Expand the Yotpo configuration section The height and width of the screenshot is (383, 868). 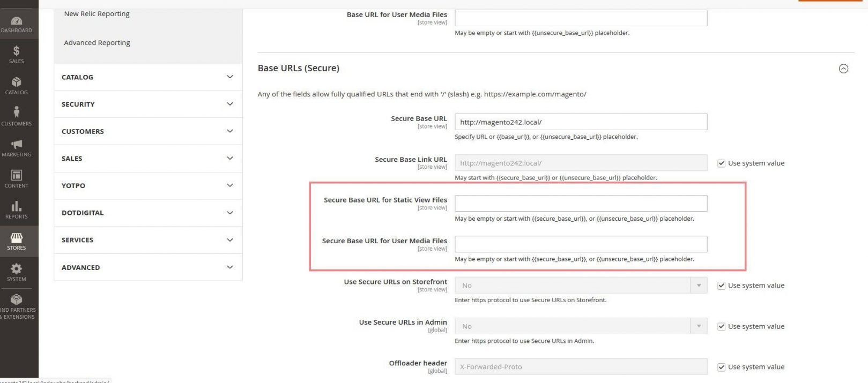pyautogui.click(x=147, y=186)
